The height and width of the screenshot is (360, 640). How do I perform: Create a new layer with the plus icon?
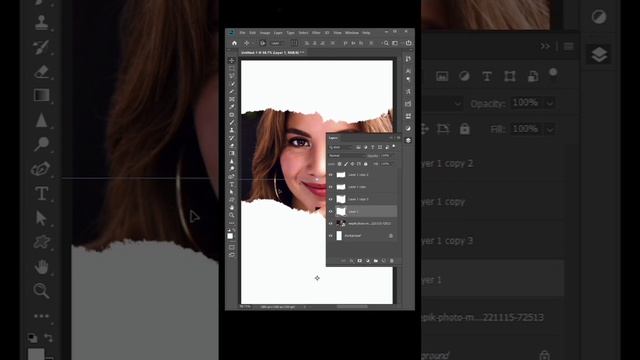click(384, 260)
